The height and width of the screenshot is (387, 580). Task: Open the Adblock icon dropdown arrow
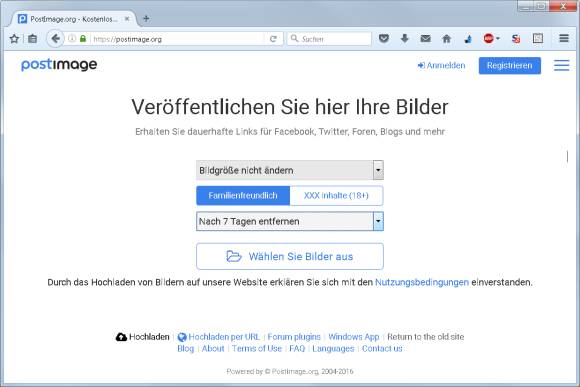point(498,38)
